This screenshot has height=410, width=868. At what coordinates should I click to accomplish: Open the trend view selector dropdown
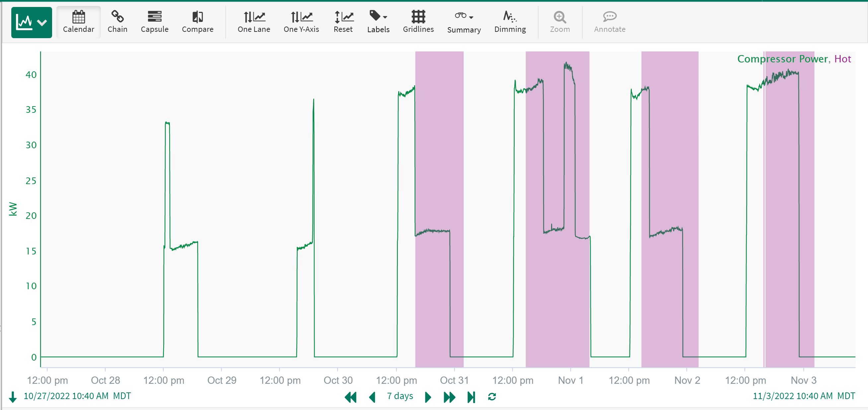(31, 22)
